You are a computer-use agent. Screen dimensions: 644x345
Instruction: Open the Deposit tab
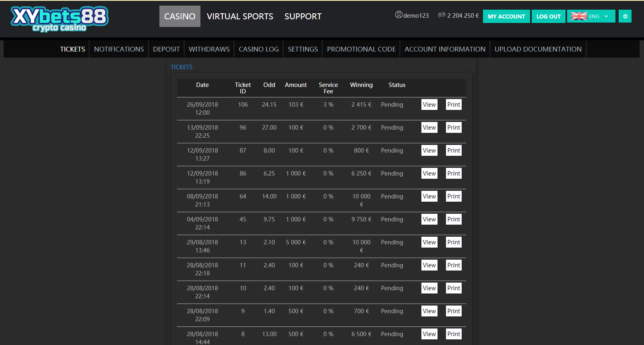coord(166,49)
